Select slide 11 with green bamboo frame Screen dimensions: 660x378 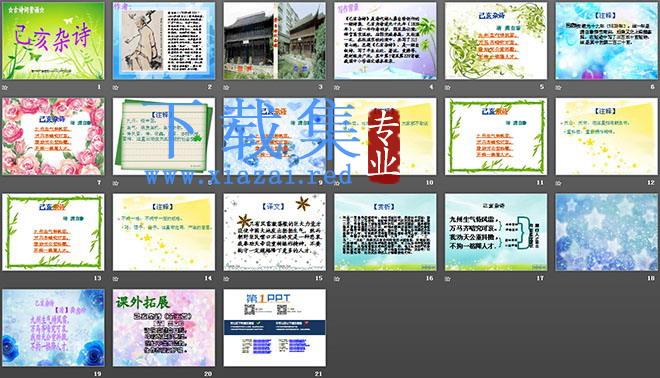(496, 136)
